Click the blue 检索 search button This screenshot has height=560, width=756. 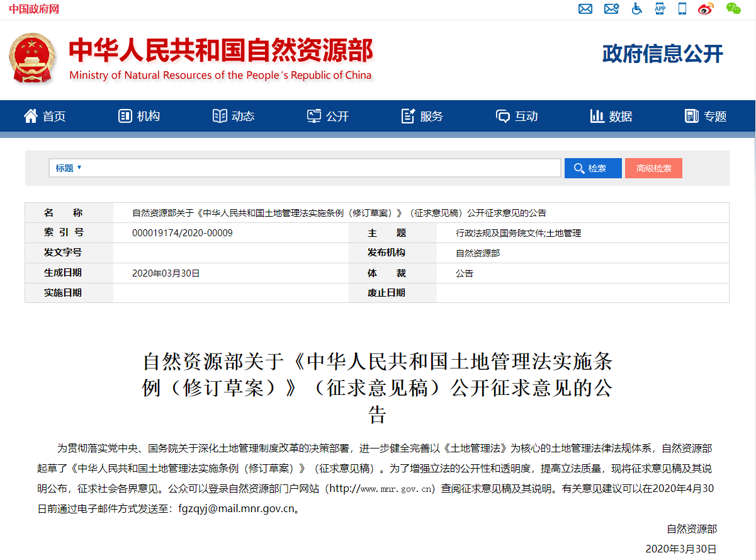pyautogui.click(x=593, y=168)
